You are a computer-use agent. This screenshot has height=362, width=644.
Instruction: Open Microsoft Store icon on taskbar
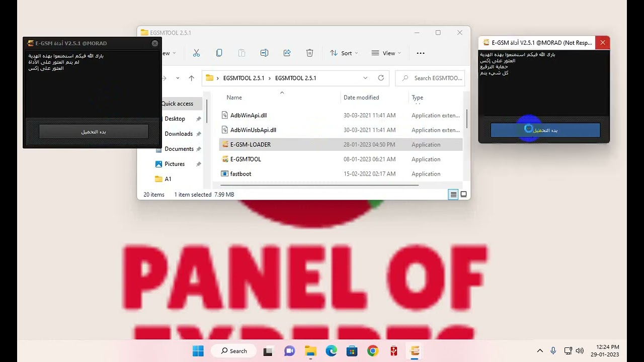[x=352, y=351]
